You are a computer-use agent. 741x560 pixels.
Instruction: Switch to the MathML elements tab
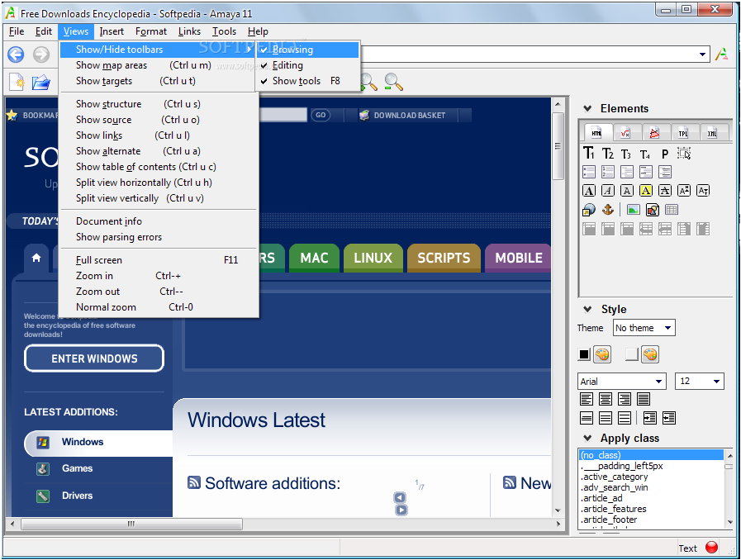[x=625, y=134]
